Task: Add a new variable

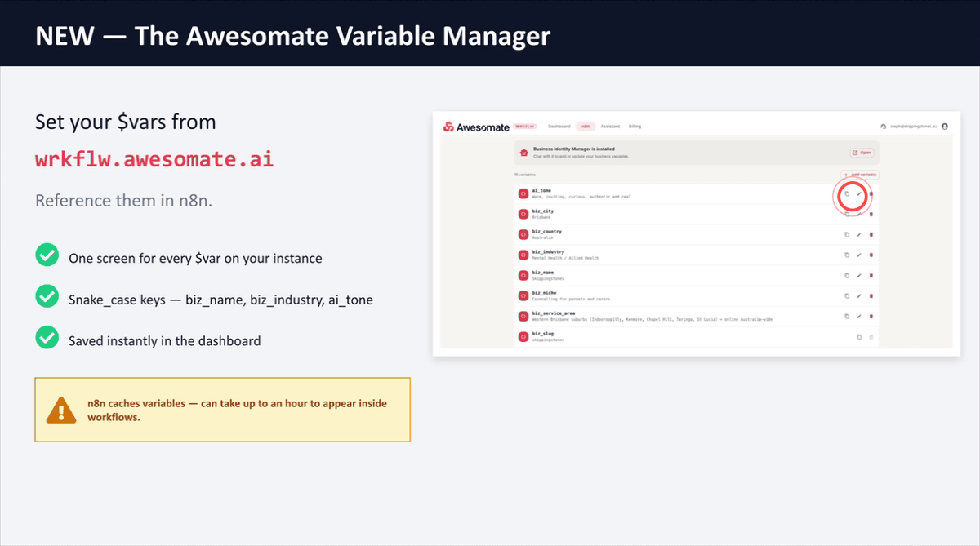Action: pos(860,175)
